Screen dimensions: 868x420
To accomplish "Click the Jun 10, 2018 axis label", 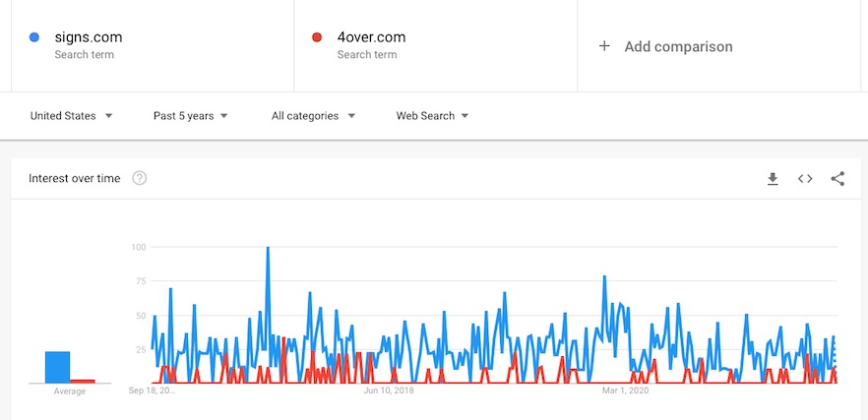I will [389, 390].
